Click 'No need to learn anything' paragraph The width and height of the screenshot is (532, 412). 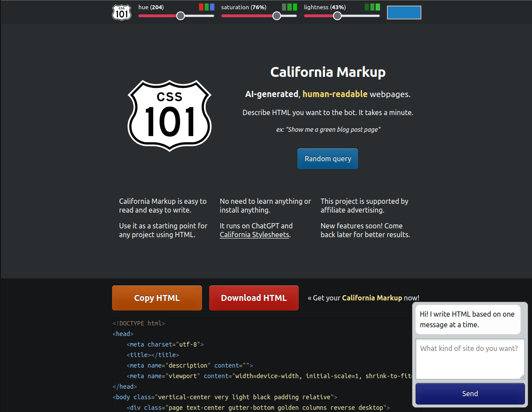coord(265,206)
